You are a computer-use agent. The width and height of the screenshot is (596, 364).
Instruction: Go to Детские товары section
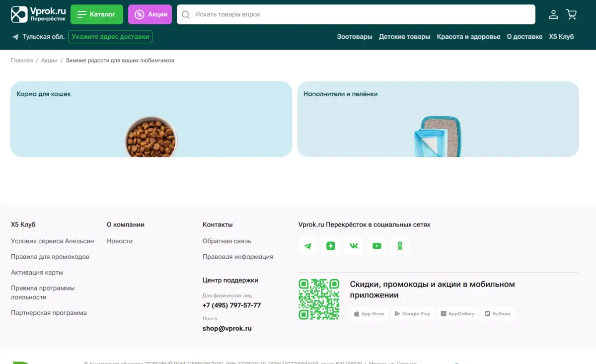coord(404,37)
